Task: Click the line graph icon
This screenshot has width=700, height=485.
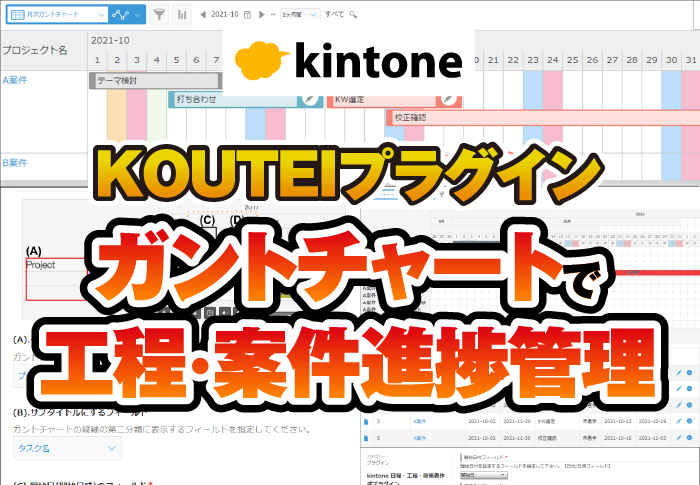Action: coord(120,15)
